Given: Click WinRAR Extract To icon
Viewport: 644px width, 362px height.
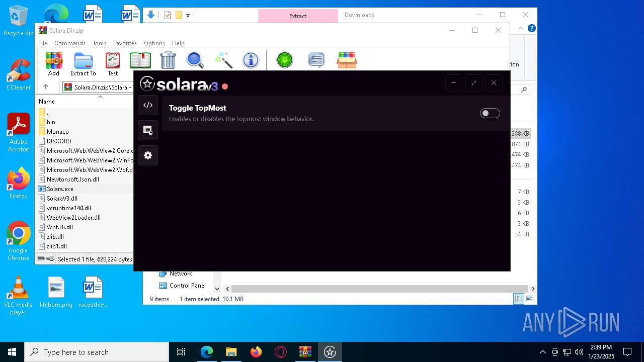Looking at the screenshot, I should (83, 64).
